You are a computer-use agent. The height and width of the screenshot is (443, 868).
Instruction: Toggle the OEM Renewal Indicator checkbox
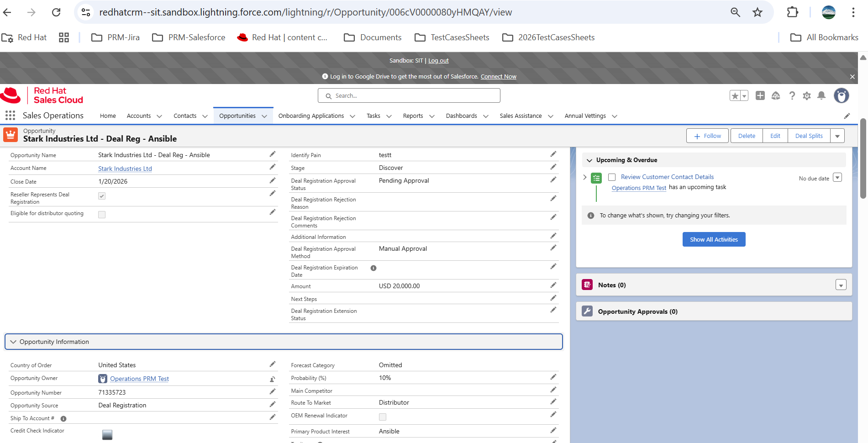tap(383, 417)
